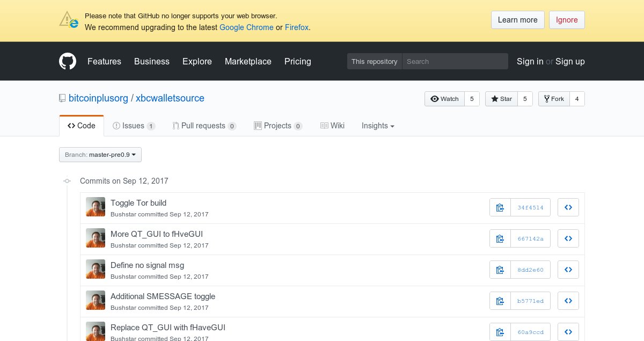The image size is (644, 341).
Task: Open the stargazers count next to Star
Action: (x=525, y=99)
